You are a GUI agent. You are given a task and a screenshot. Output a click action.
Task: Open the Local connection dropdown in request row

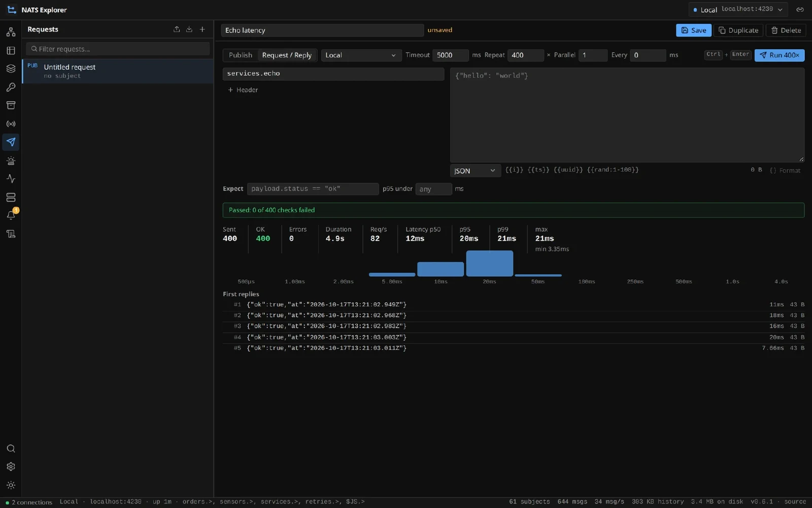[x=361, y=55]
